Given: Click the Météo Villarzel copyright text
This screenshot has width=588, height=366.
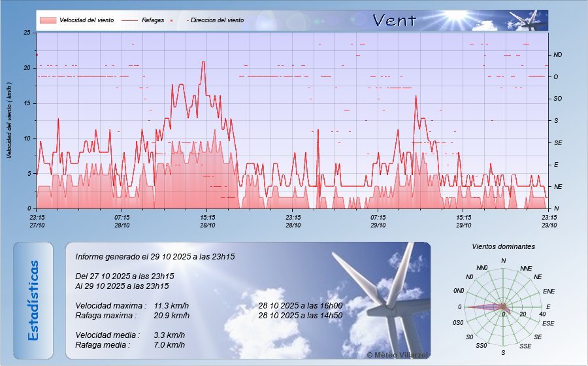Looking at the screenshot, I should point(397,354).
